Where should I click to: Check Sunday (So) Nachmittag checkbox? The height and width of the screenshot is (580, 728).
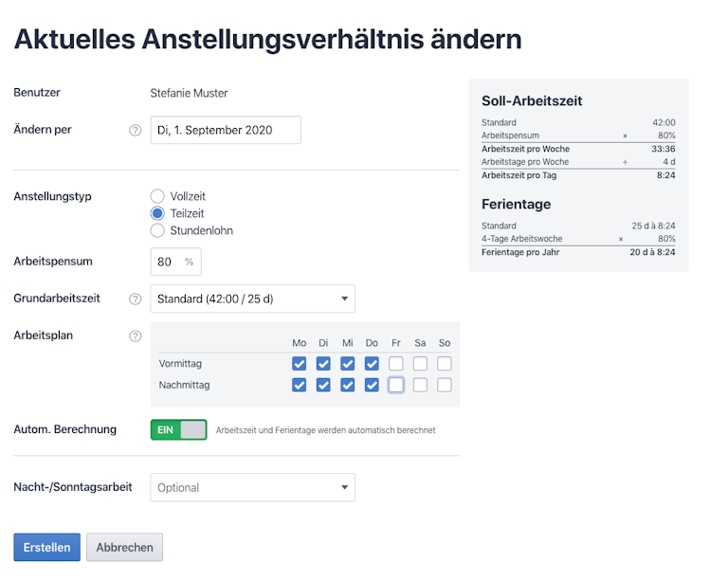pyautogui.click(x=445, y=385)
